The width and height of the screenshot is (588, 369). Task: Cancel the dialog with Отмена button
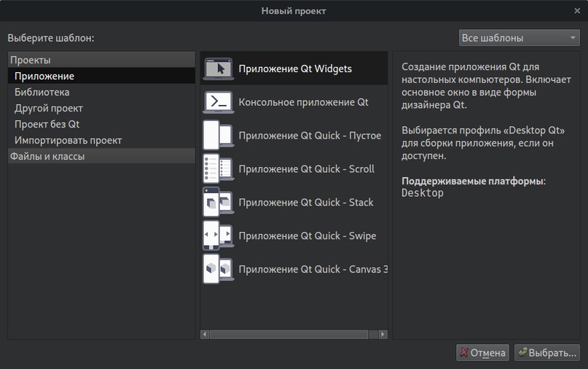[482, 353]
